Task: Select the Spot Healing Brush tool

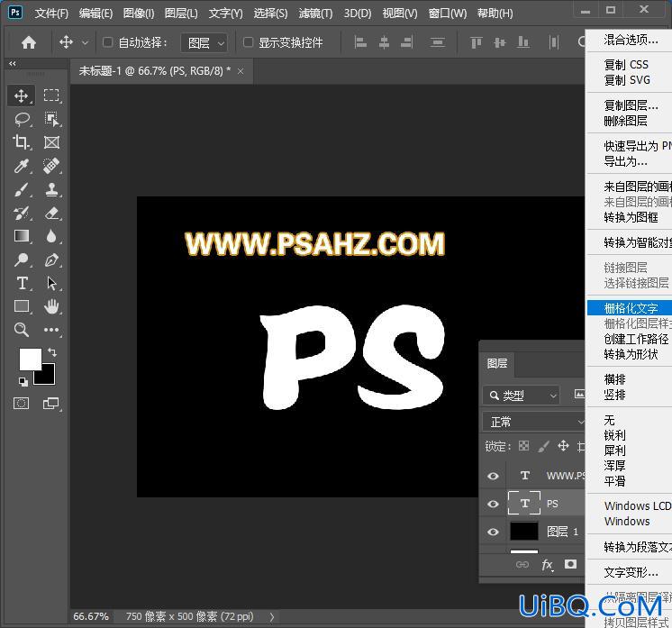Action: pyautogui.click(x=51, y=166)
